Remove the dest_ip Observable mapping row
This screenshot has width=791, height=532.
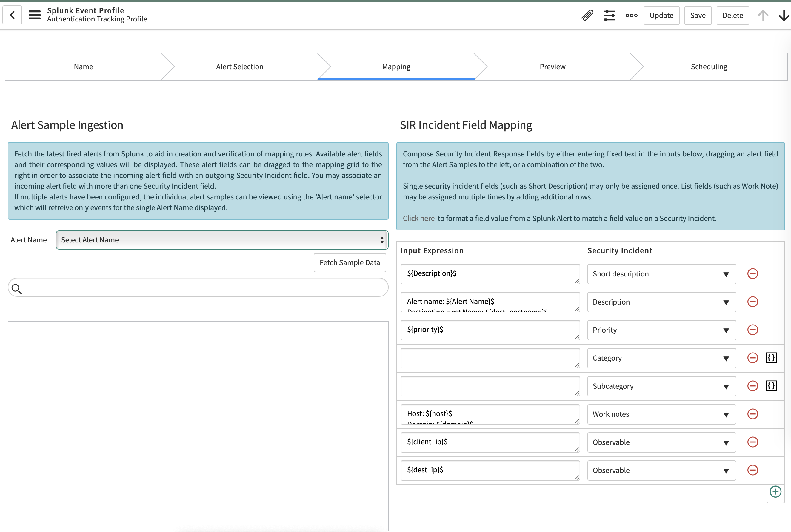coord(753,470)
